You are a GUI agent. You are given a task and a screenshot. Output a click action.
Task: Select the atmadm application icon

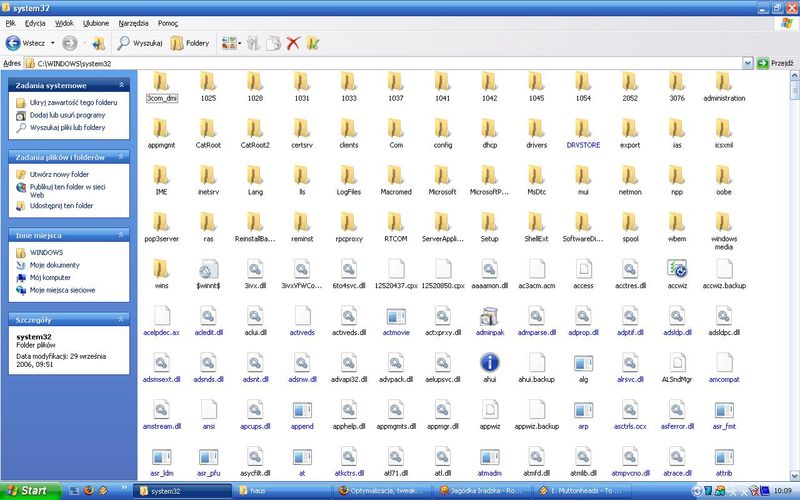pyautogui.click(x=489, y=457)
